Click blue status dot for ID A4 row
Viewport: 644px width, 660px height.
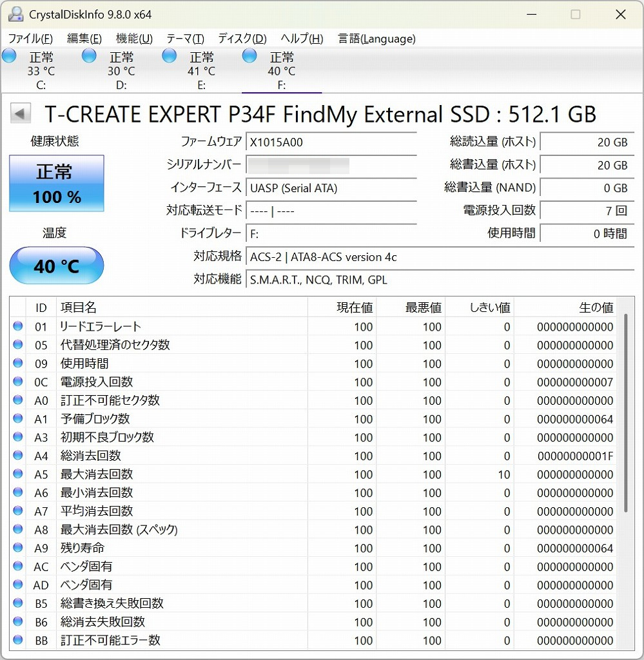coord(17,456)
